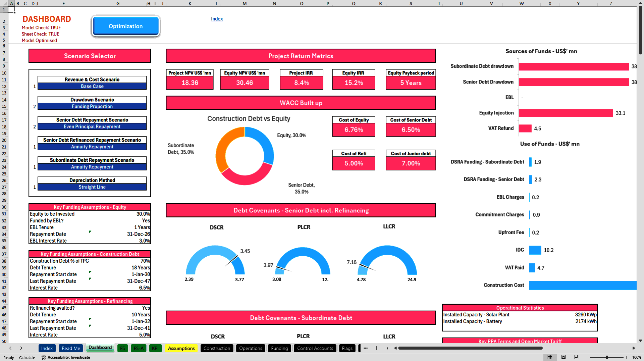Switch to Page Layout view

tap(563, 357)
